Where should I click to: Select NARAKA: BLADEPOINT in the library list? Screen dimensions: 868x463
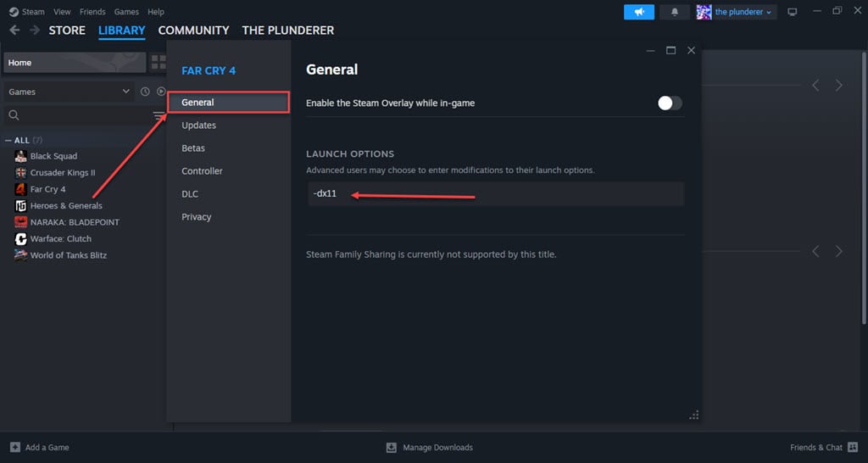coord(75,222)
